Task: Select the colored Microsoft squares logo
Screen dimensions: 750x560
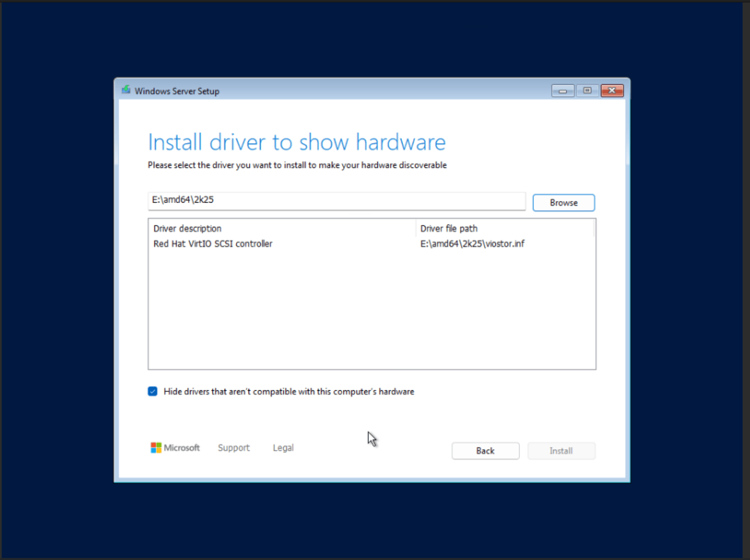Action: (x=157, y=447)
